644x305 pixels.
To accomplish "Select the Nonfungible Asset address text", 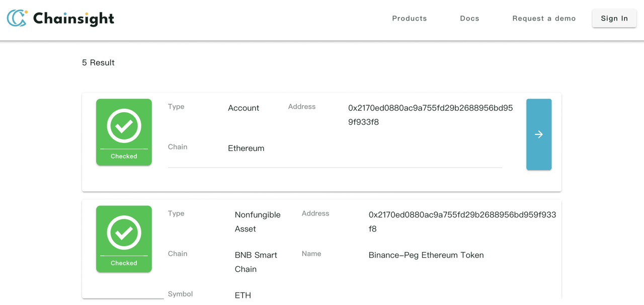I will 462,221.
